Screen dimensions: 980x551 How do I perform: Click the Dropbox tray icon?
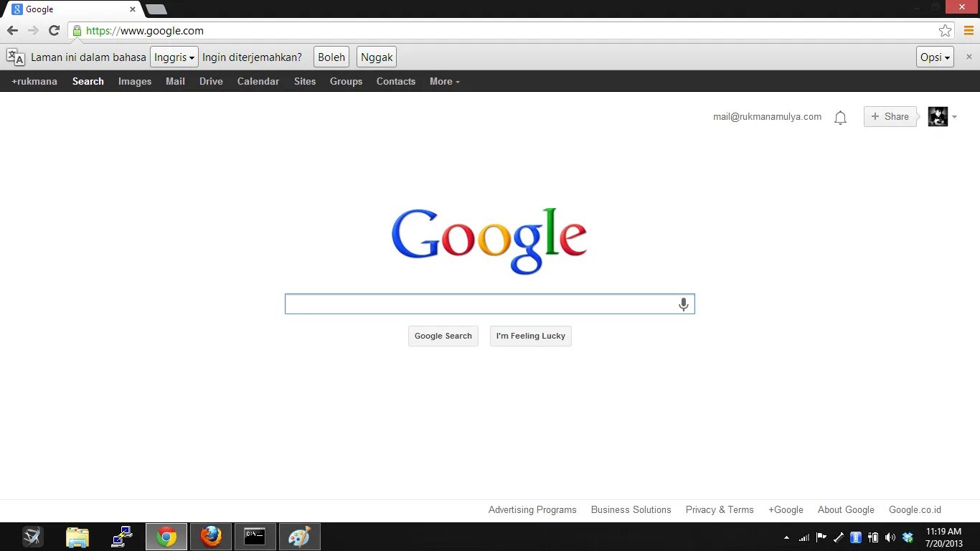click(x=908, y=537)
